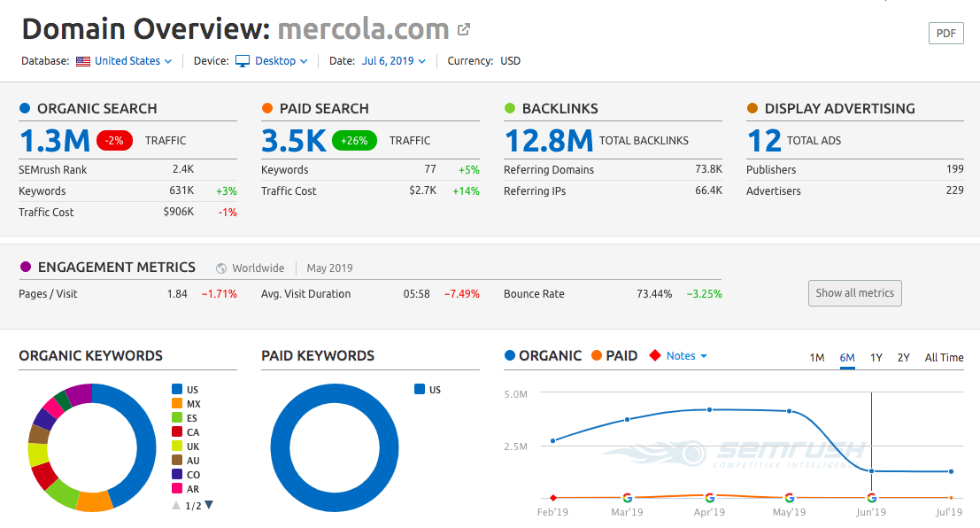980x528 pixels.
Task: Click the paid Traffic Cost value $2.7K
Action: pos(423,190)
